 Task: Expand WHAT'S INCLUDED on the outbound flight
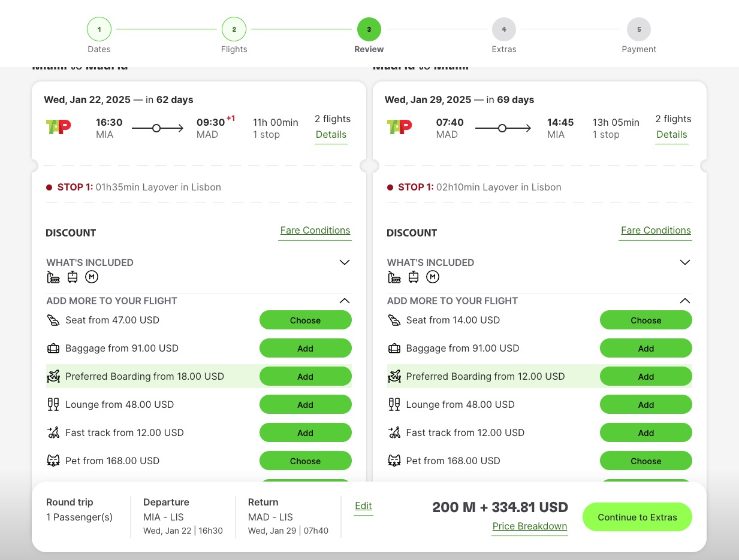pyautogui.click(x=345, y=262)
